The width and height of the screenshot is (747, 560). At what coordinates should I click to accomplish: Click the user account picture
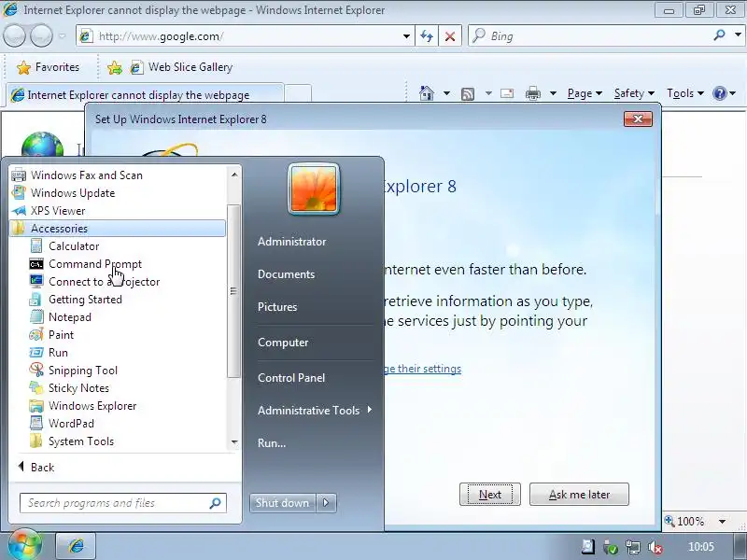coord(314,189)
